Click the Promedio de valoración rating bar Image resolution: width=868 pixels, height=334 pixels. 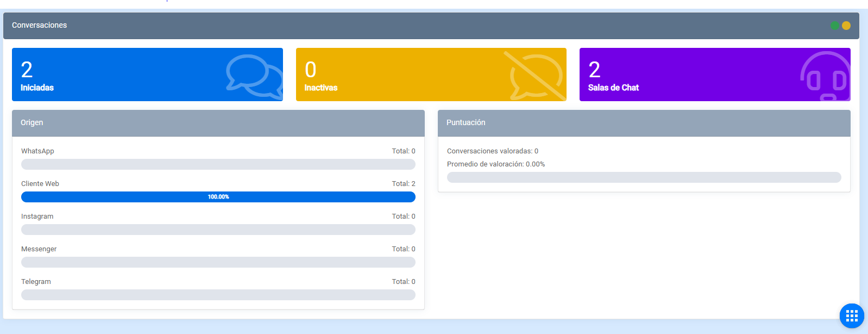click(644, 177)
